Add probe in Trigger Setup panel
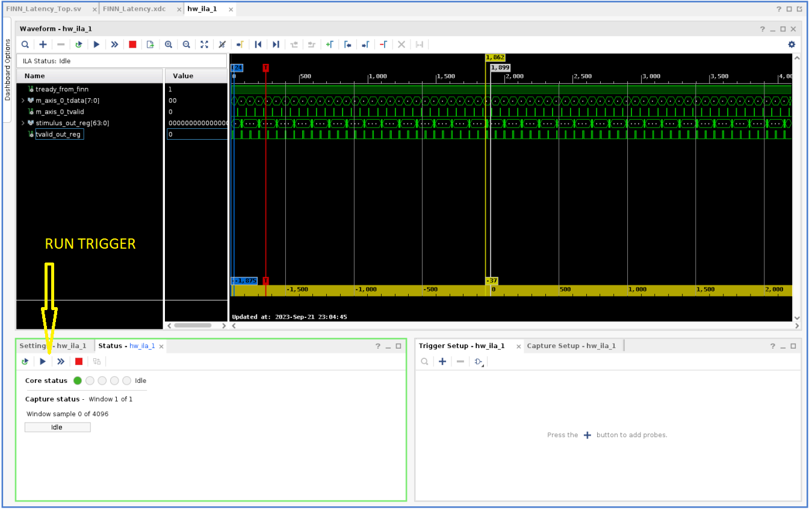This screenshot has width=812, height=510. (442, 361)
